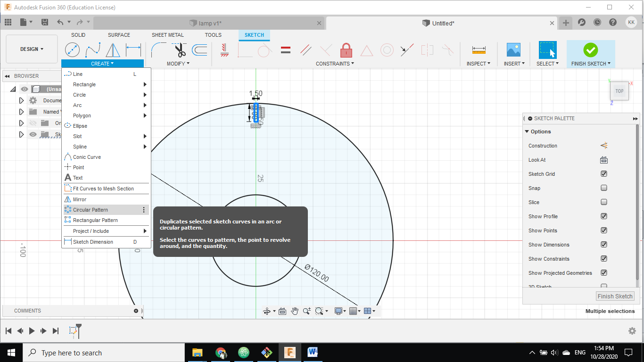This screenshot has height=362, width=644.
Task: Toggle the Show Dimensions checkbox
Action: [604, 245]
